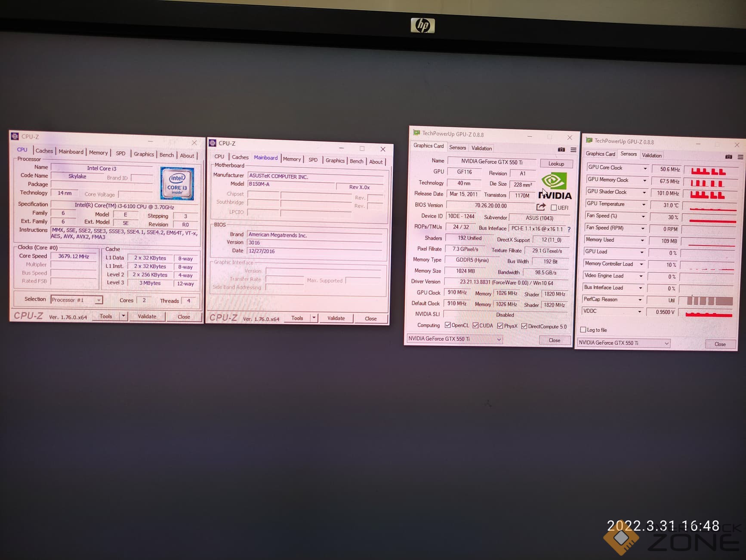This screenshot has height=560, width=746.
Task: Open About tab in left CPU-Z window
Action: 187,156
